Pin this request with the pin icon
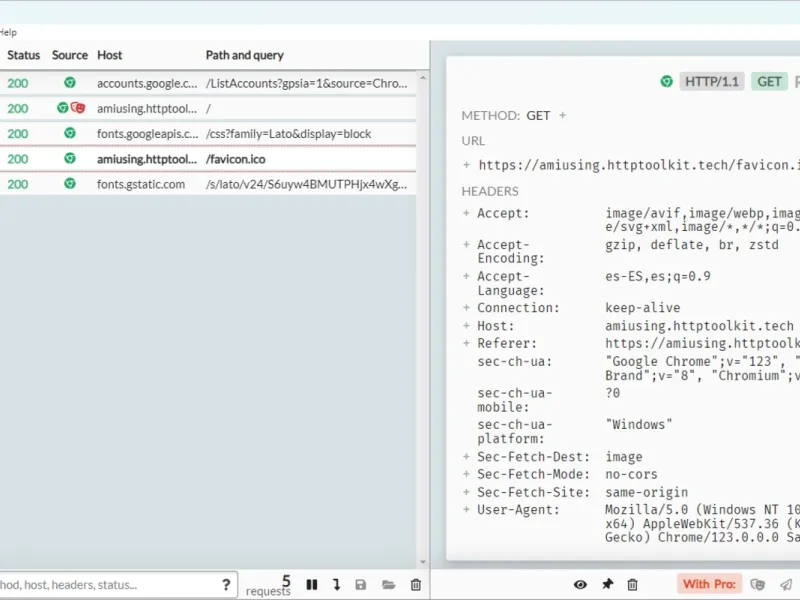 pyautogui.click(x=608, y=584)
